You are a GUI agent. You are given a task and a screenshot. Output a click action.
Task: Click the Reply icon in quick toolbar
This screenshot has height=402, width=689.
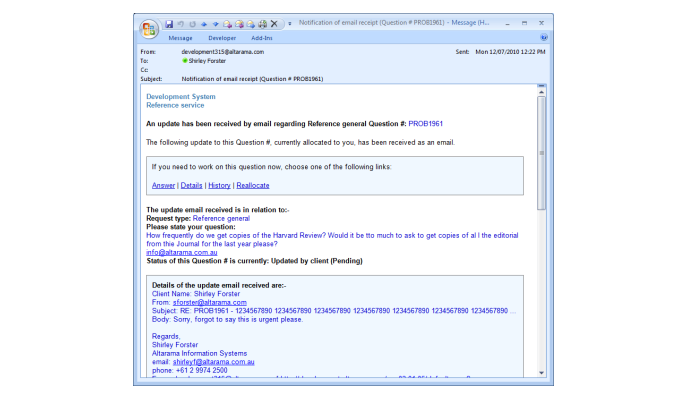[x=227, y=24]
